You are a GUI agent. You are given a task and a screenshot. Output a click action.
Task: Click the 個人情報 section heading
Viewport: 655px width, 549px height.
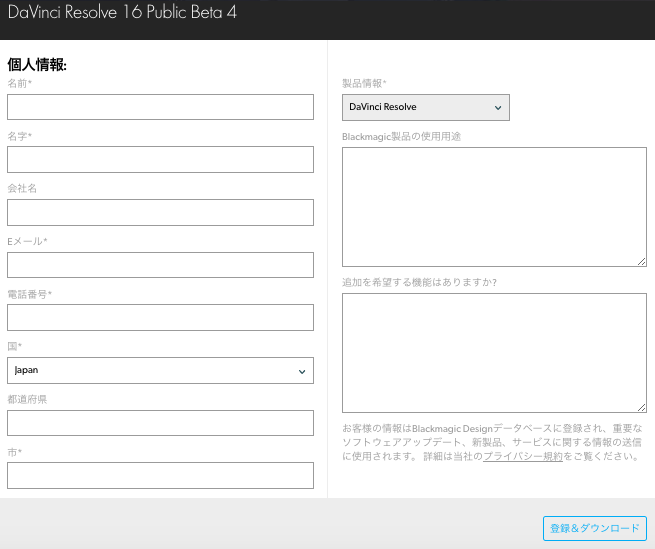(37, 65)
